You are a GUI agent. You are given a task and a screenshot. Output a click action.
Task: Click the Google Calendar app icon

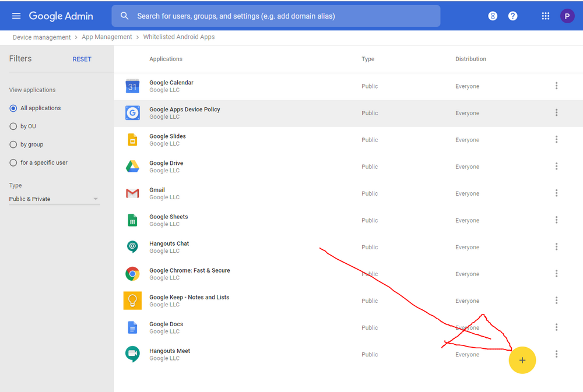coord(132,86)
